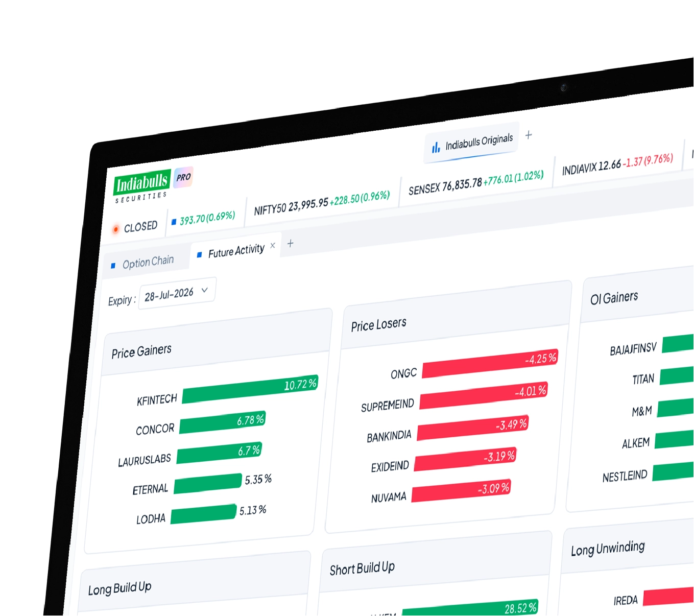
Task: Select KFINTECH in Price Gainers
Action: click(157, 400)
